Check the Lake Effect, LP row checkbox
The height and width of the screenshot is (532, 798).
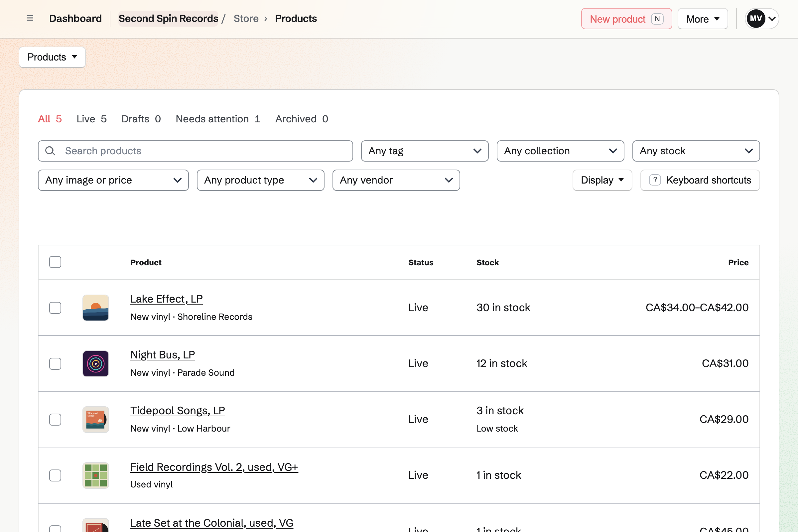point(55,308)
